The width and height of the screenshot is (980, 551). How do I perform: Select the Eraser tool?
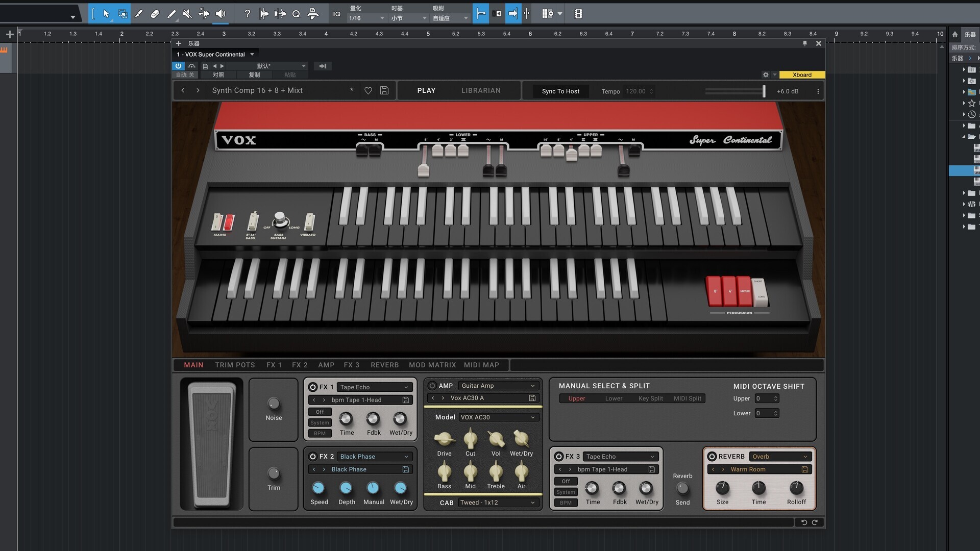point(155,14)
